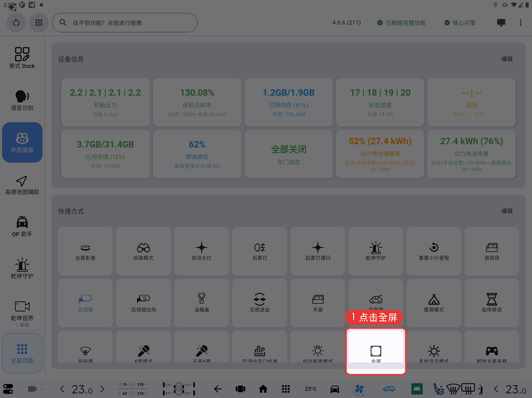Click the tire pressure car diagram
The image size is (532, 398).
179,389
